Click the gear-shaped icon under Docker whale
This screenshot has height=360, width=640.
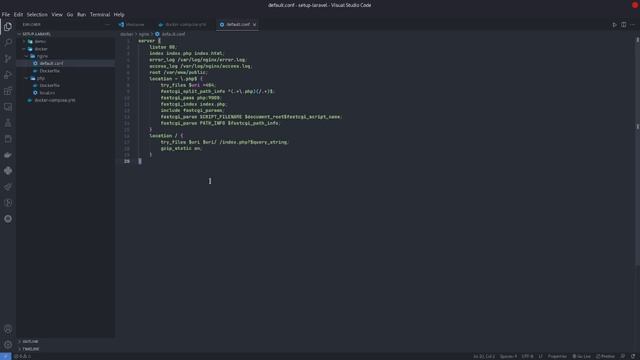[8, 171]
